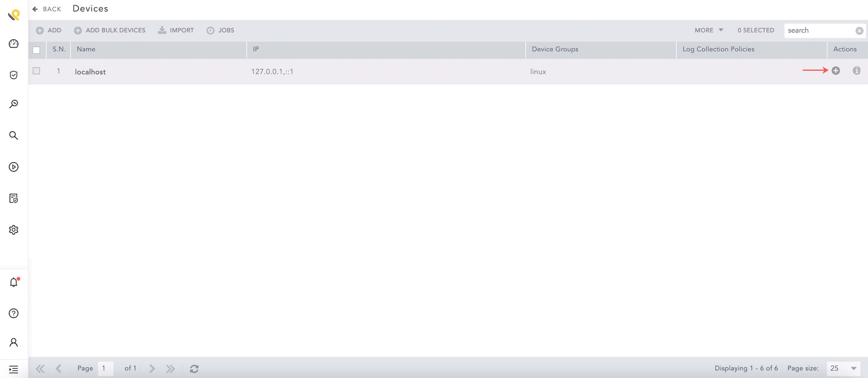
Task: Open the key search tool in sidebar
Action: click(14, 104)
